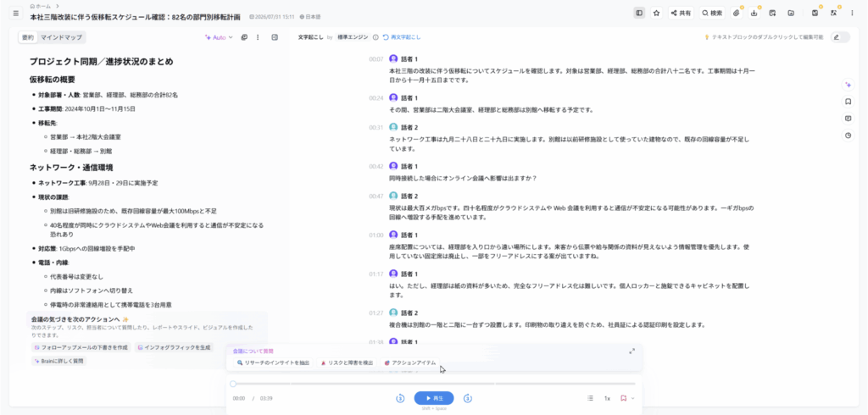Open the Auto template dropdown

point(219,37)
